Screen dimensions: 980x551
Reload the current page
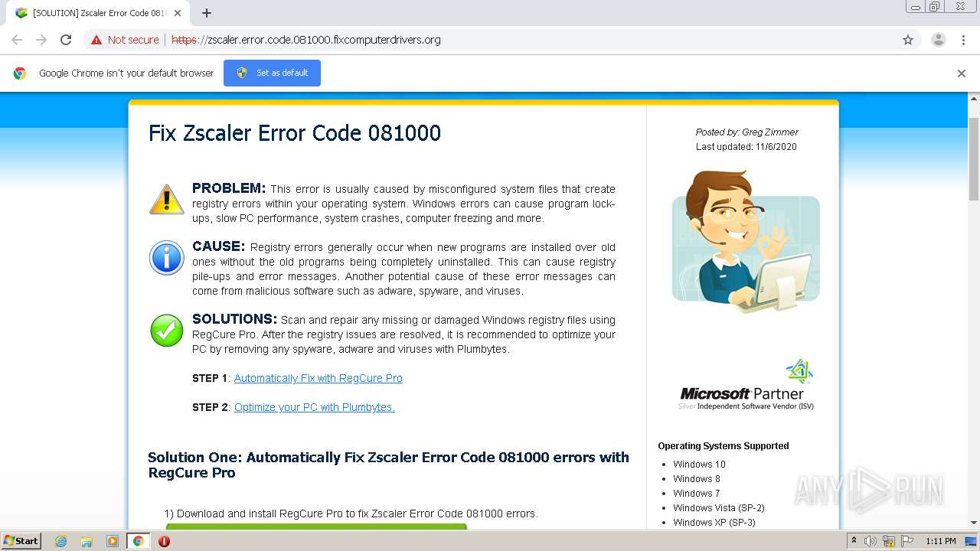66,40
